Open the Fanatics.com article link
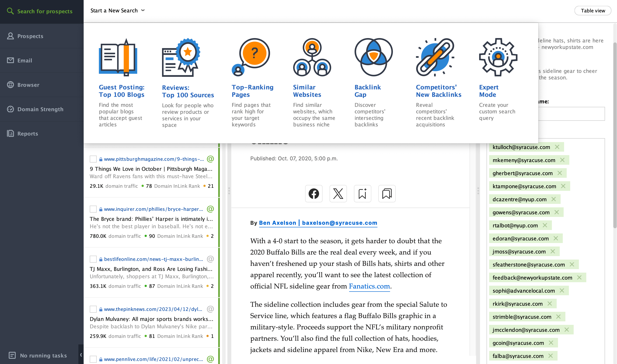 [x=369, y=286]
